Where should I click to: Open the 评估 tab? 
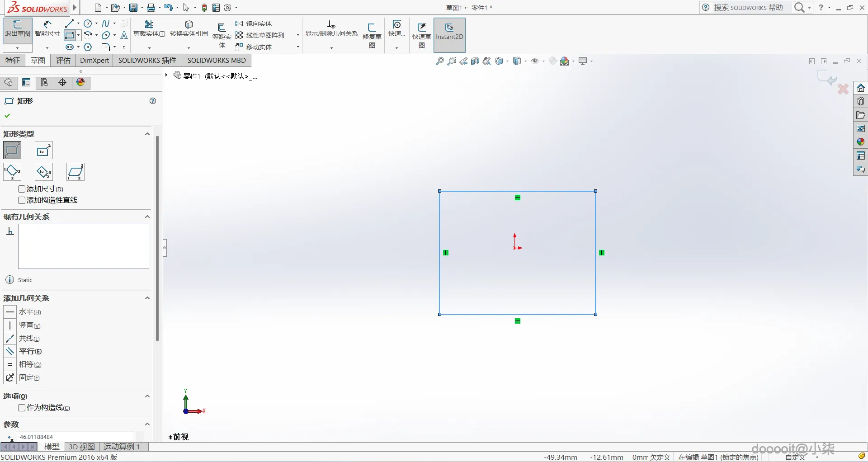63,61
